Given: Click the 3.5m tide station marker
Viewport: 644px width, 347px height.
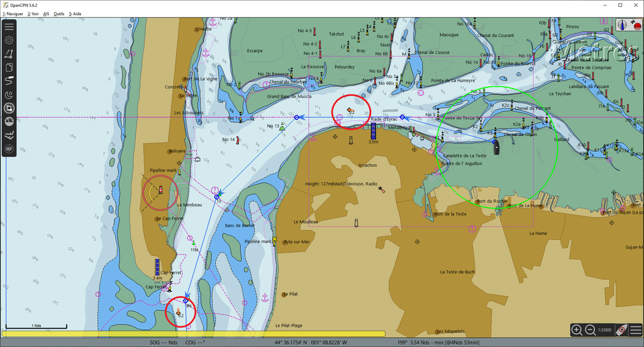Looking at the screenshot, I should pyautogui.click(x=373, y=131).
